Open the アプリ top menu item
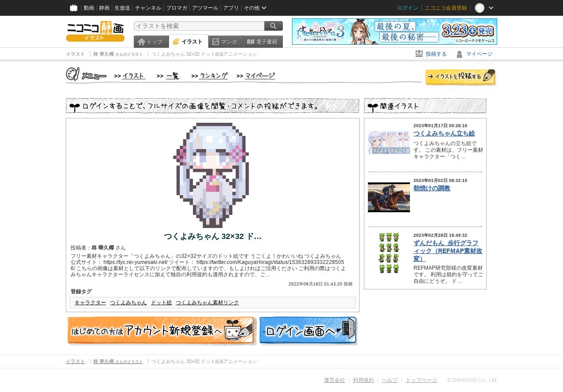The width and height of the screenshot is (563, 392). [231, 8]
